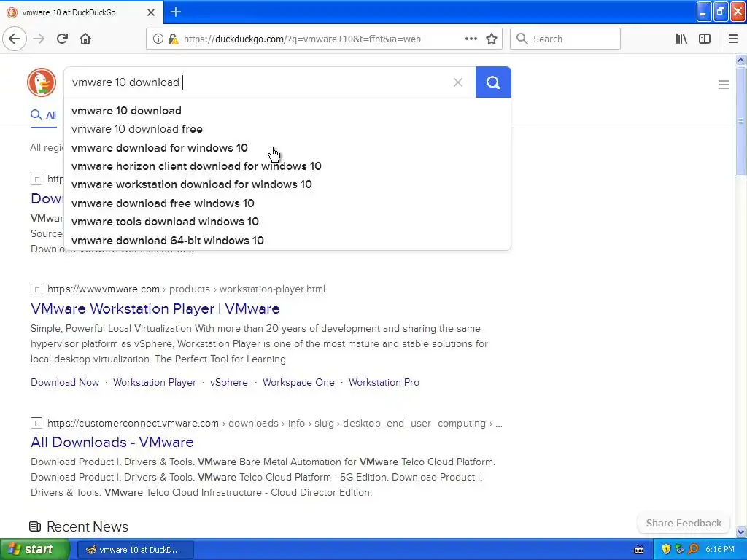The width and height of the screenshot is (747, 560).
Task: Toggle the sidebar view icon
Action: [705, 39]
